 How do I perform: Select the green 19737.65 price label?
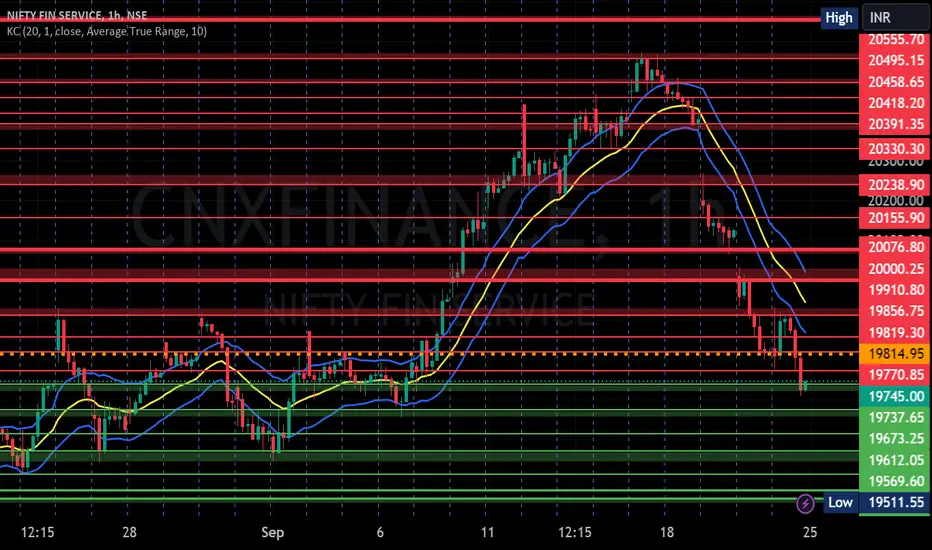pos(895,417)
